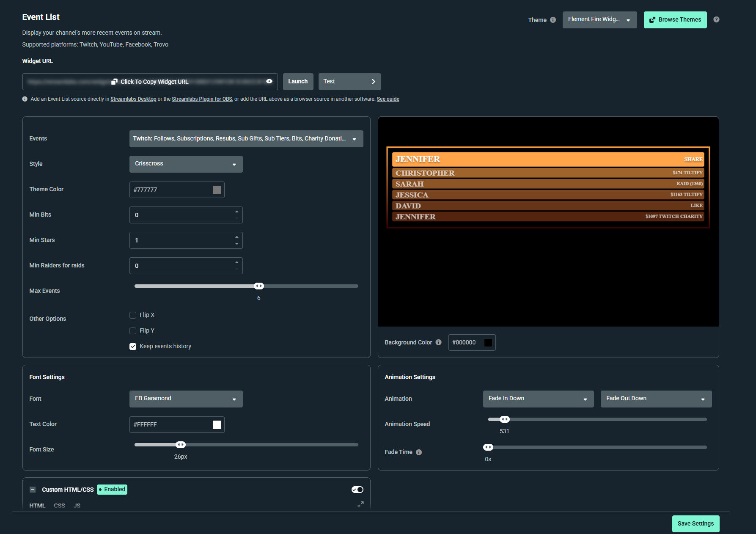Expand the Custom HTML/CSS editor to fullscreen
This screenshot has height=534, width=756.
360,504
